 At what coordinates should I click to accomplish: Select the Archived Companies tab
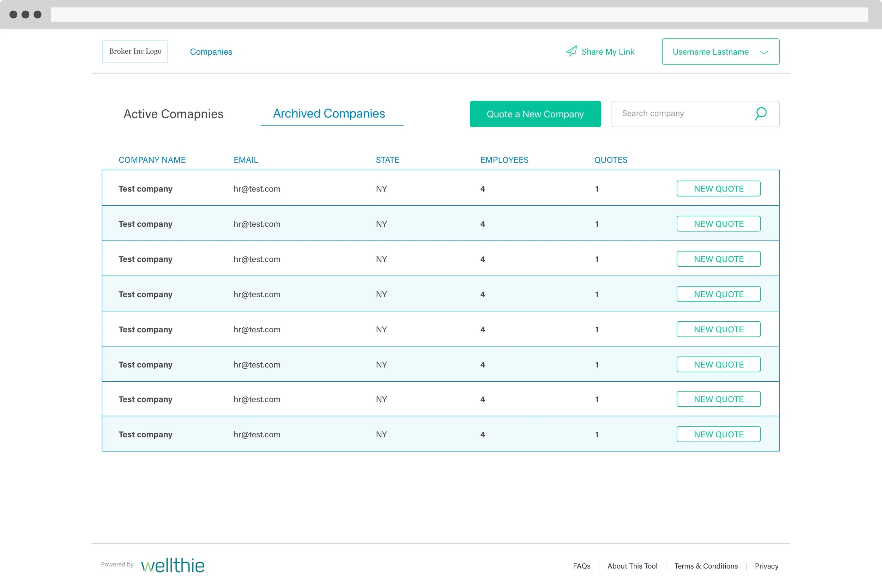coord(329,114)
